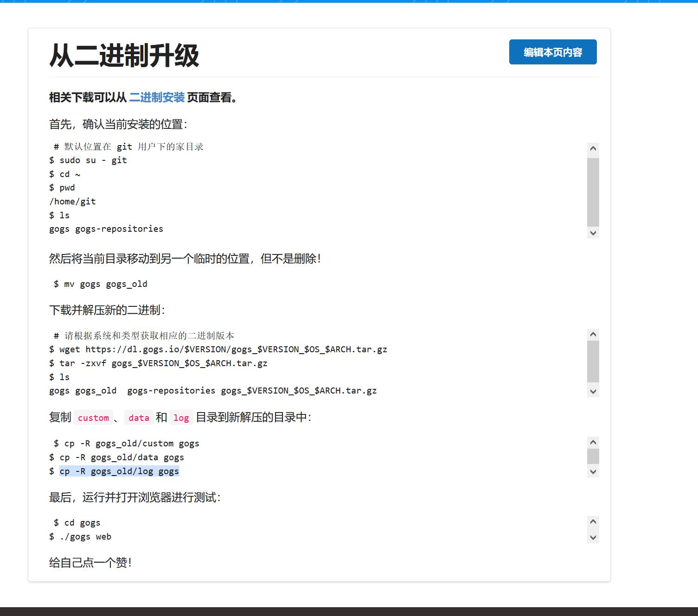Click the paragraph 最后,运行并打开浏览器进行测试

click(x=134, y=497)
